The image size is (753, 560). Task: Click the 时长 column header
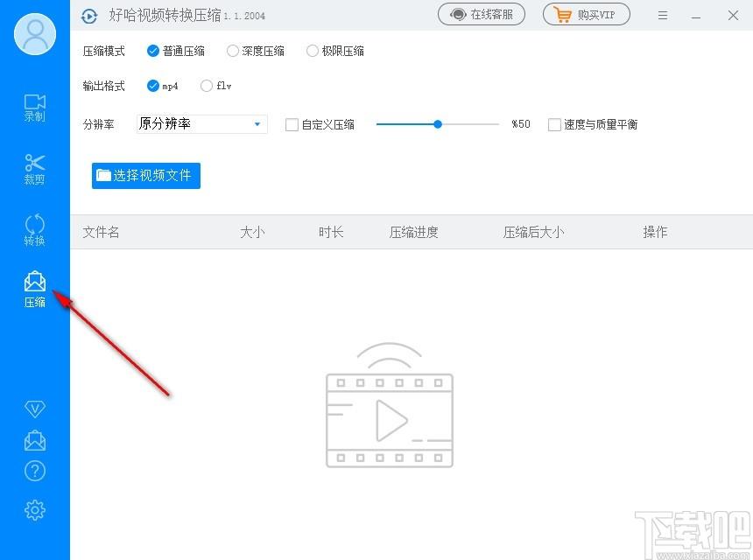[x=331, y=232]
